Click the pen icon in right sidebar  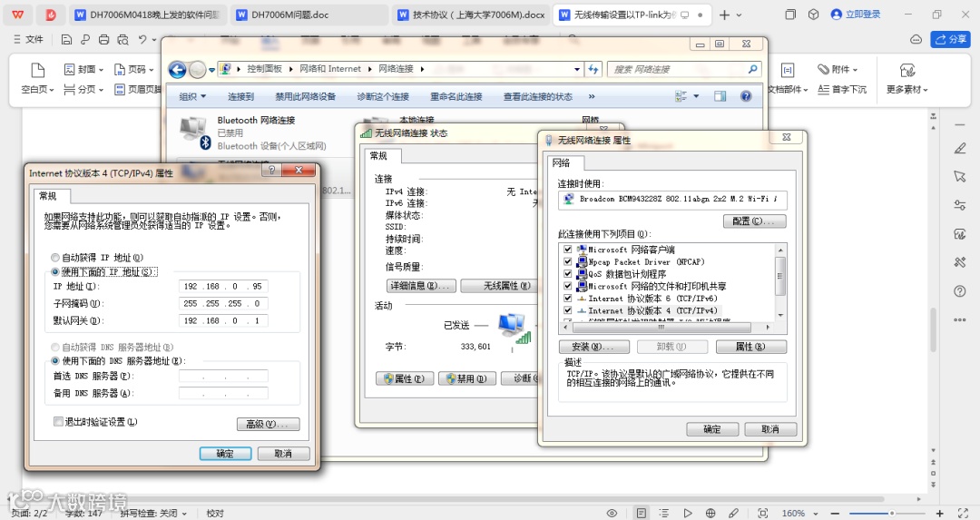[960, 148]
